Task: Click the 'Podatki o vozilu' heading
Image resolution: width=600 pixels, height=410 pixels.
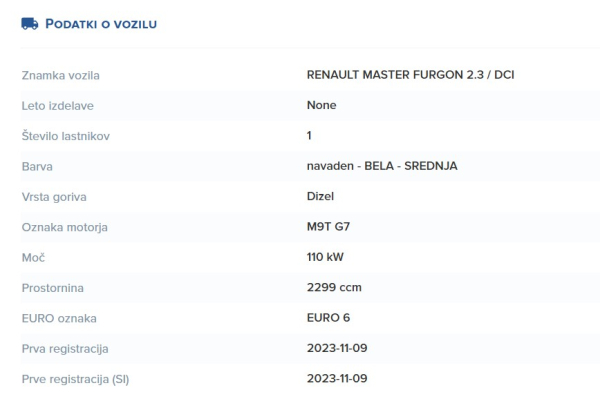Action: [x=101, y=24]
